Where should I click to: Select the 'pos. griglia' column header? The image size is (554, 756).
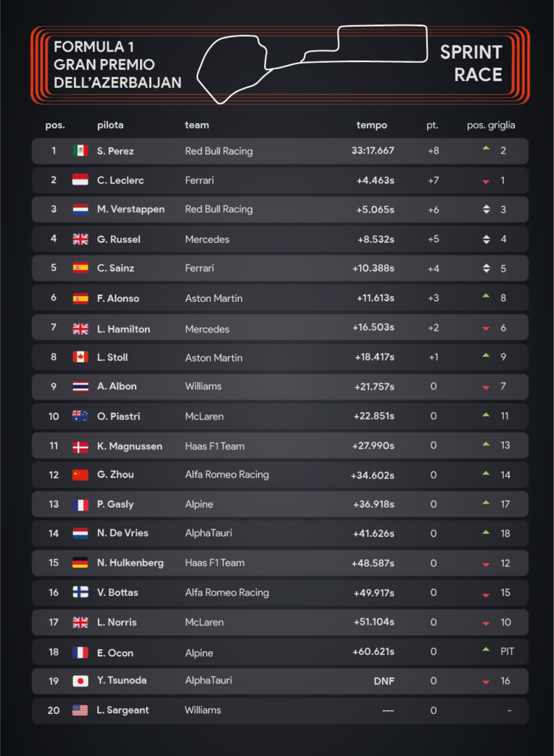(491, 126)
